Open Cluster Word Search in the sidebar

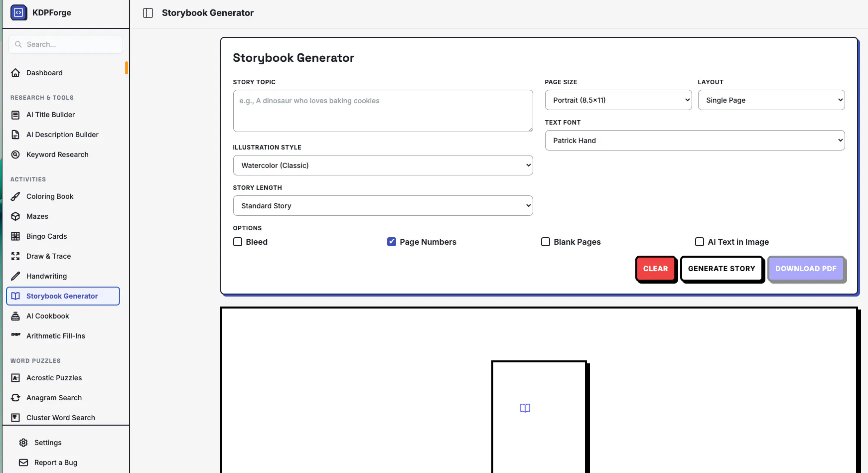click(x=63, y=418)
